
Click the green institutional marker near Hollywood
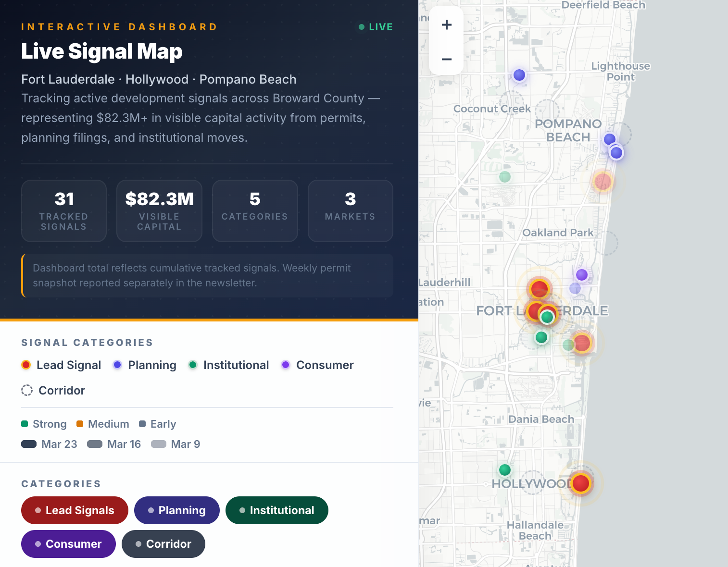pos(505,469)
